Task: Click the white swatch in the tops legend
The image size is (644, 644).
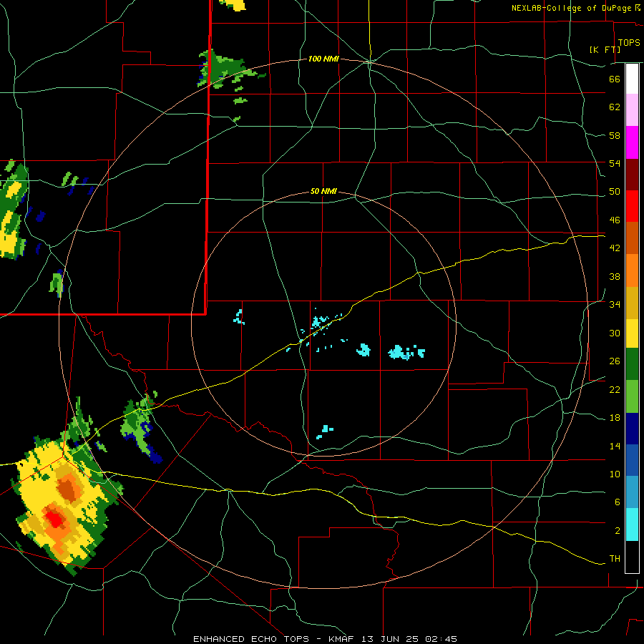Action: pos(632,79)
